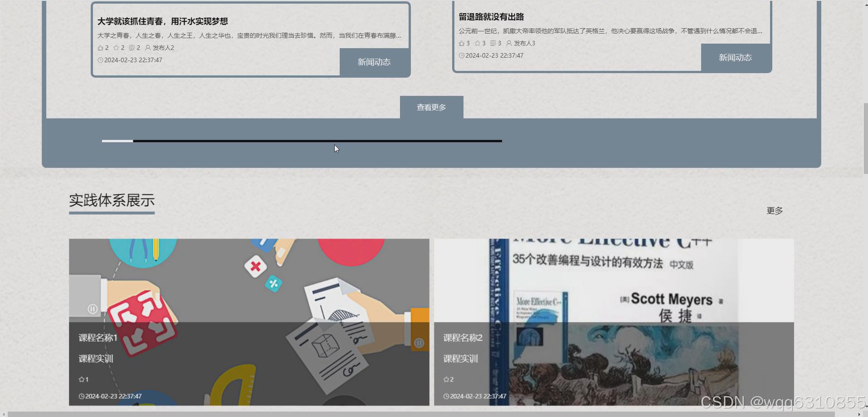The height and width of the screenshot is (417, 868).
Task: Click the 课程名称1 title text
Action: 98,338
